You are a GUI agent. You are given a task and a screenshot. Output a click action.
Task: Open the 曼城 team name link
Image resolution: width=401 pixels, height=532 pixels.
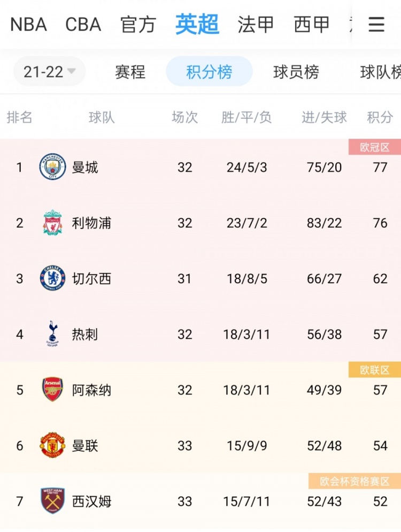coord(84,168)
